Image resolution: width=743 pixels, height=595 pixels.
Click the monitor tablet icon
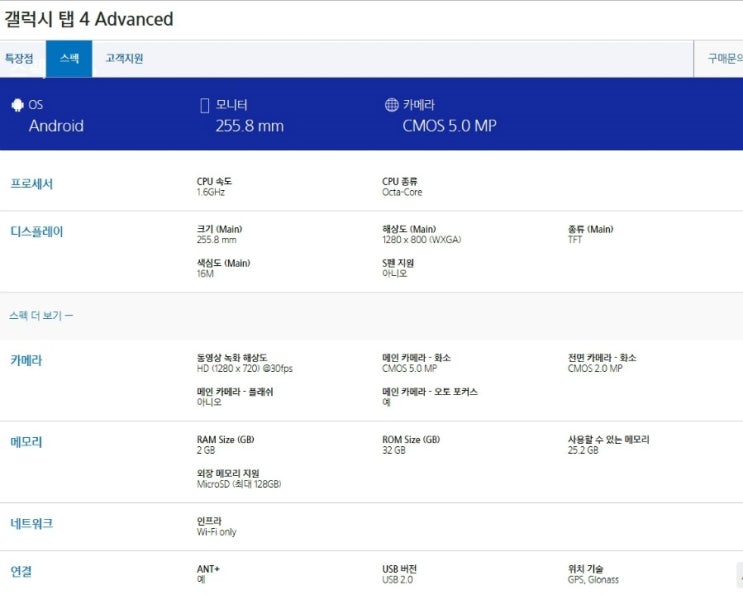pyautogui.click(x=204, y=105)
